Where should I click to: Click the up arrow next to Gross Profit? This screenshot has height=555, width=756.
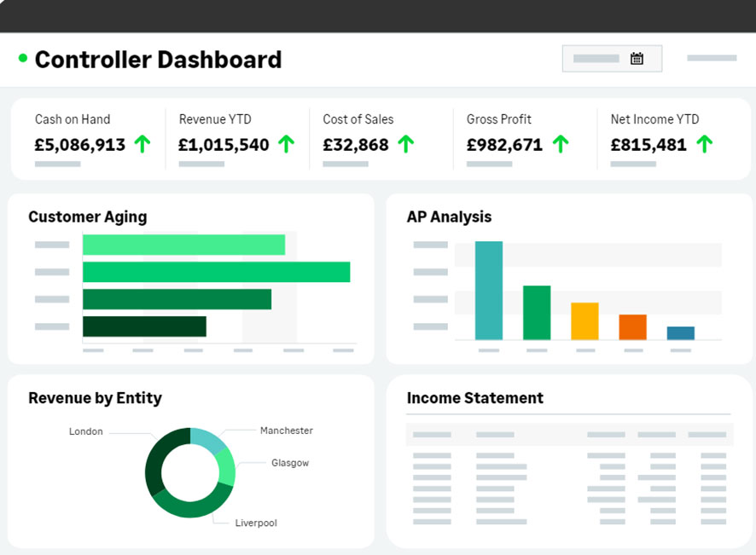[560, 144]
